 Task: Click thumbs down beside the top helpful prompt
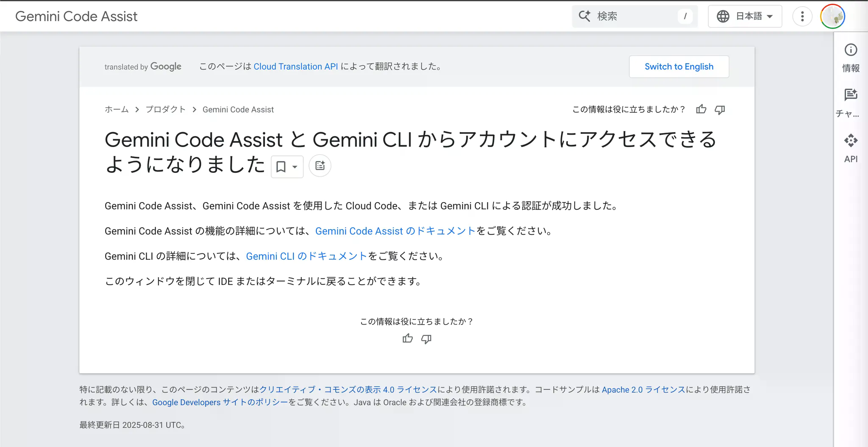click(720, 110)
